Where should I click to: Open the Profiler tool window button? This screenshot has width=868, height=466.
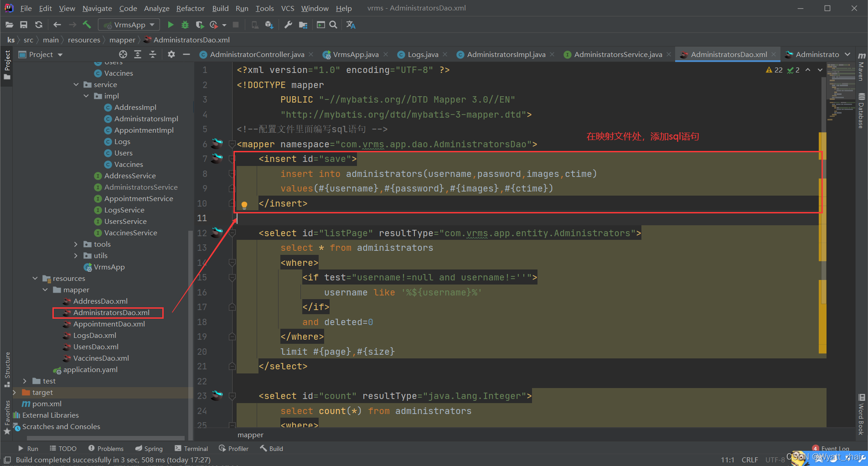click(233, 449)
